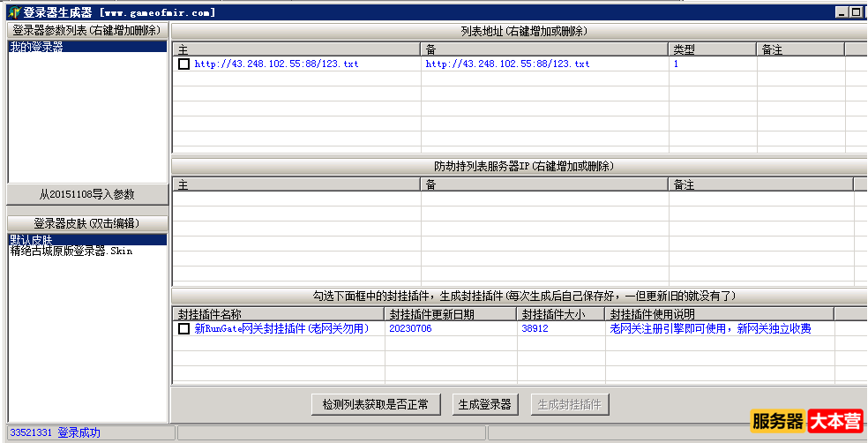The image size is (868, 443).
Task: Sort by 类型 column header
Action: [x=711, y=49]
